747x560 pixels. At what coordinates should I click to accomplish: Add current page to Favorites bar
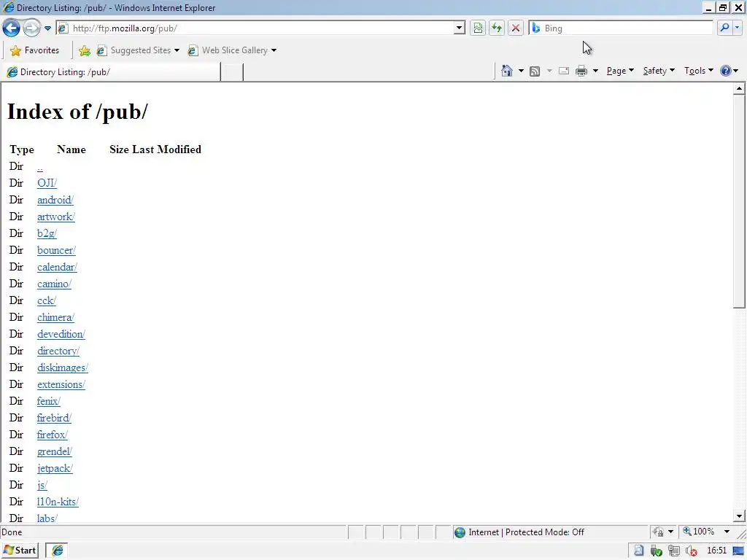pos(85,50)
